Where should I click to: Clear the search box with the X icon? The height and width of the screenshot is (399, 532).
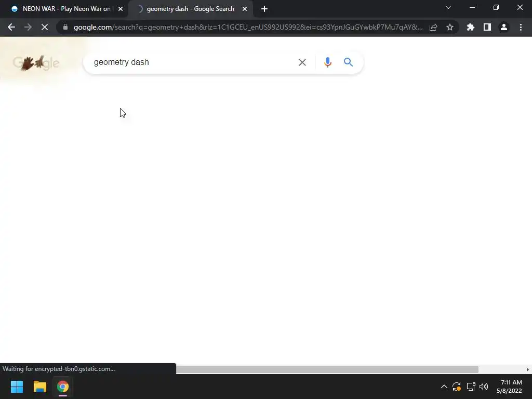click(x=302, y=62)
